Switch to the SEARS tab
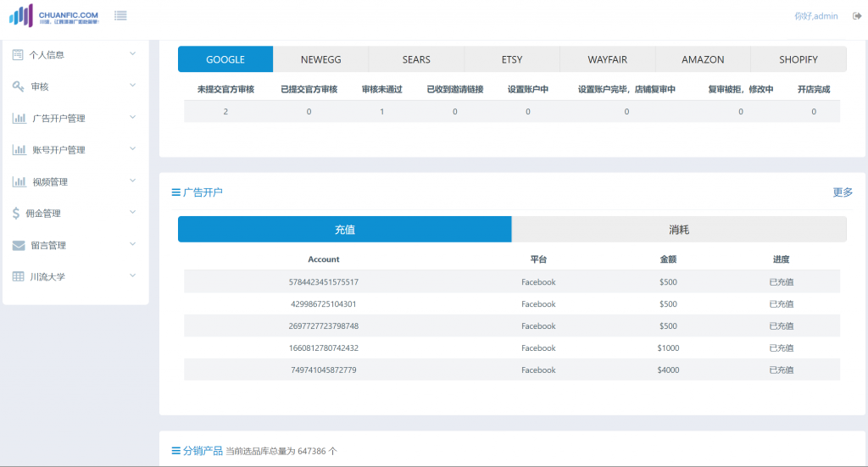Viewport: 868px width, 467px height. (x=416, y=59)
